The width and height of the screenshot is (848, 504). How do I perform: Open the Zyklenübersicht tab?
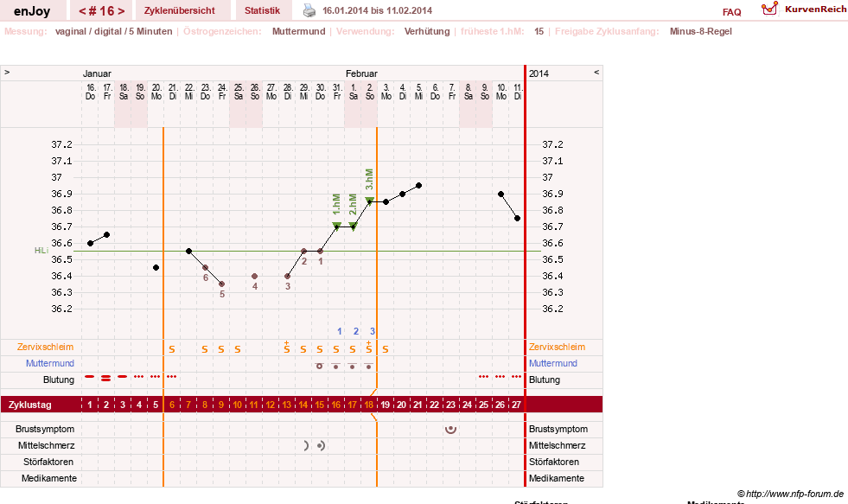(x=180, y=10)
